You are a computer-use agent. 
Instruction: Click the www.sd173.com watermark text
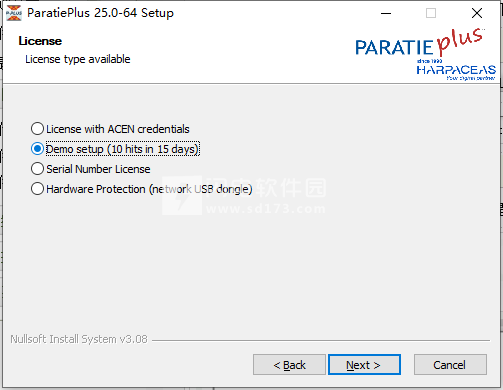(x=266, y=209)
